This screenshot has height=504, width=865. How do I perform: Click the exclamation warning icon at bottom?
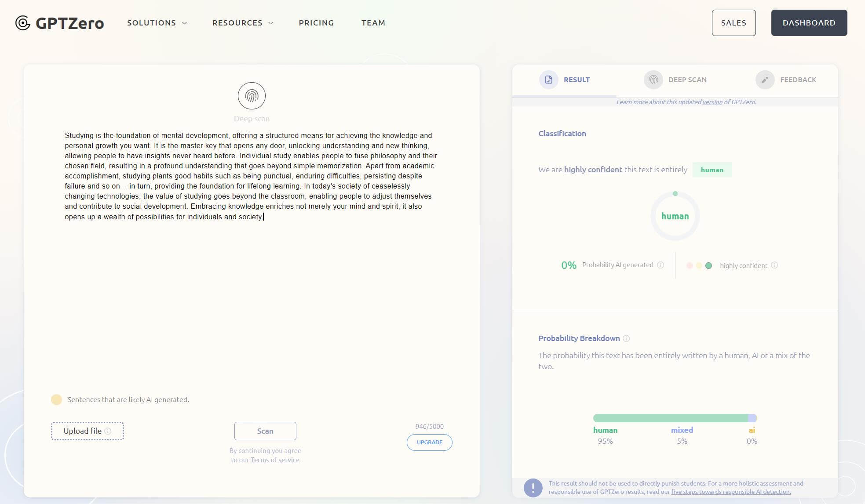coord(533,488)
